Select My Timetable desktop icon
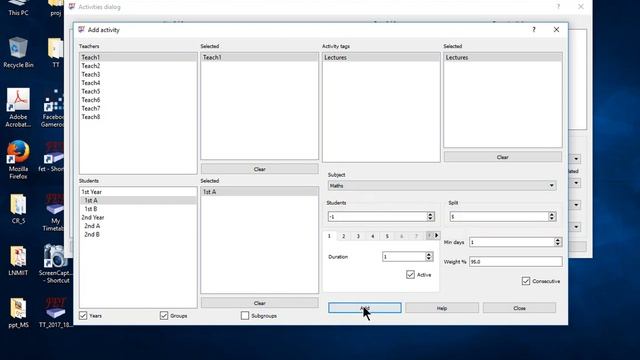Viewport: 640px width, 360px height. pos(53,212)
